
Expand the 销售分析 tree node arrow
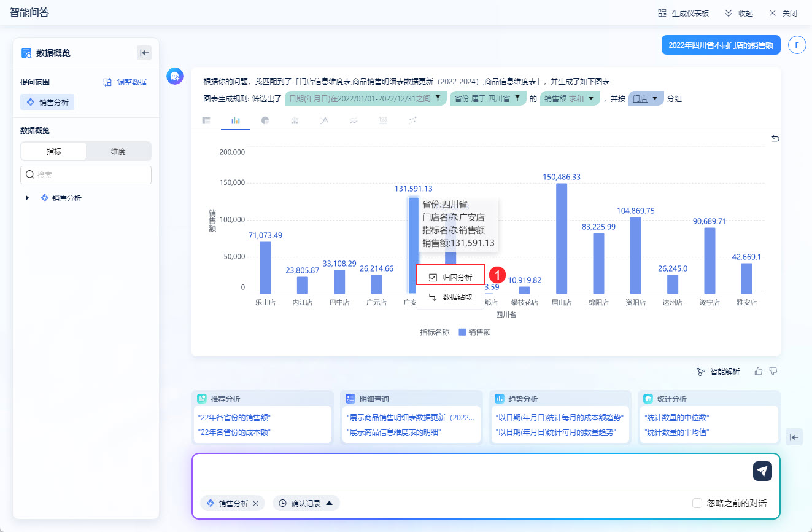click(x=28, y=198)
